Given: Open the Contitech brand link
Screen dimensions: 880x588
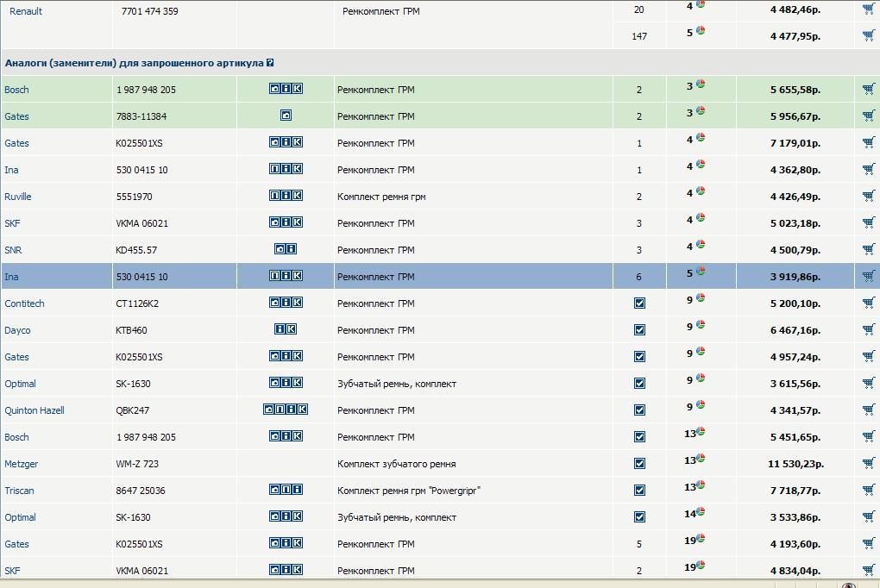Looking at the screenshot, I should point(24,303).
